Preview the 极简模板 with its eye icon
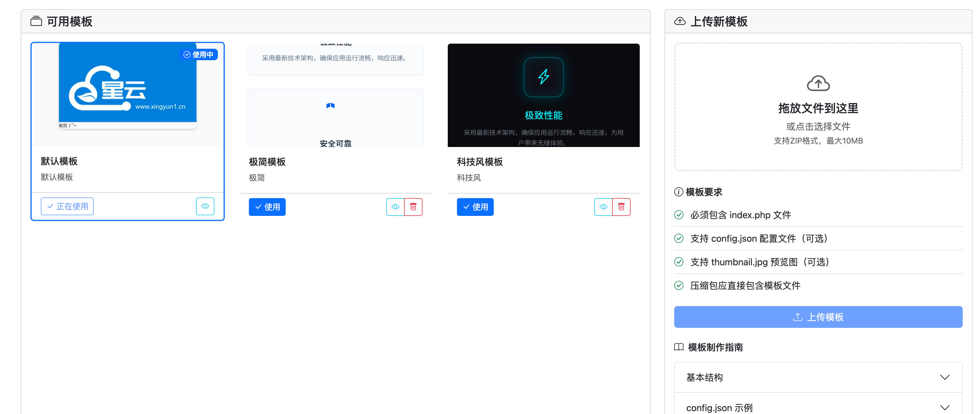This screenshot has width=980, height=414. 395,207
